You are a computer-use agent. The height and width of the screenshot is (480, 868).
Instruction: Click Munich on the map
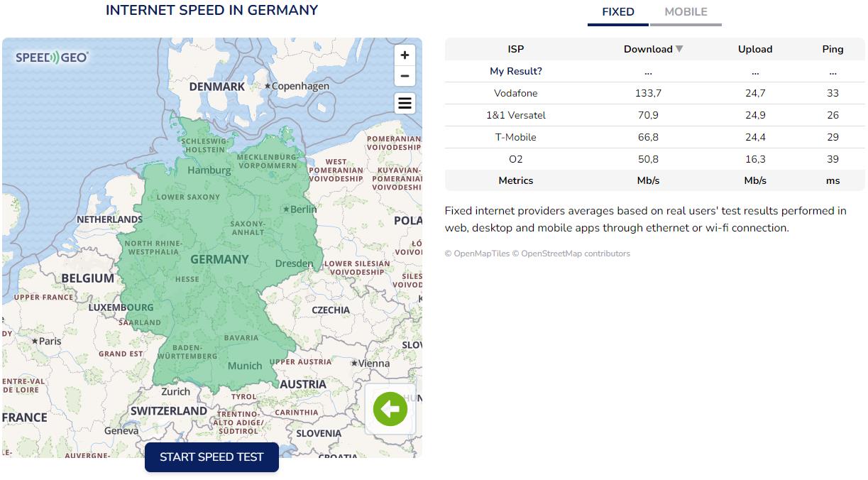coord(245,366)
